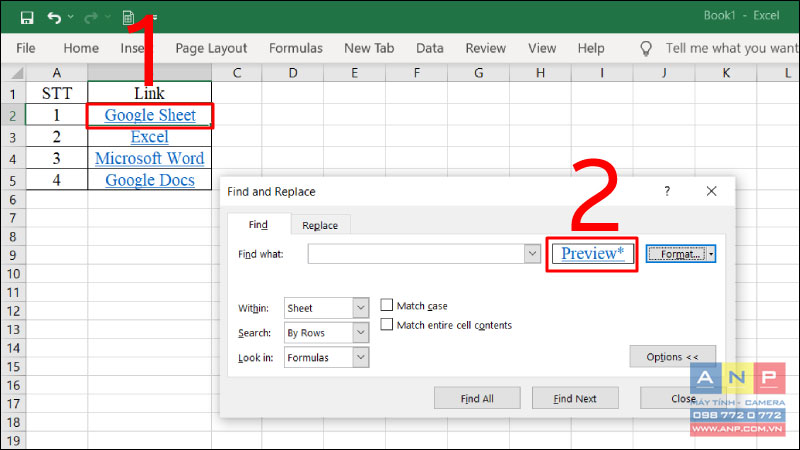Select column D header
This screenshot has width=800, height=450.
point(293,73)
